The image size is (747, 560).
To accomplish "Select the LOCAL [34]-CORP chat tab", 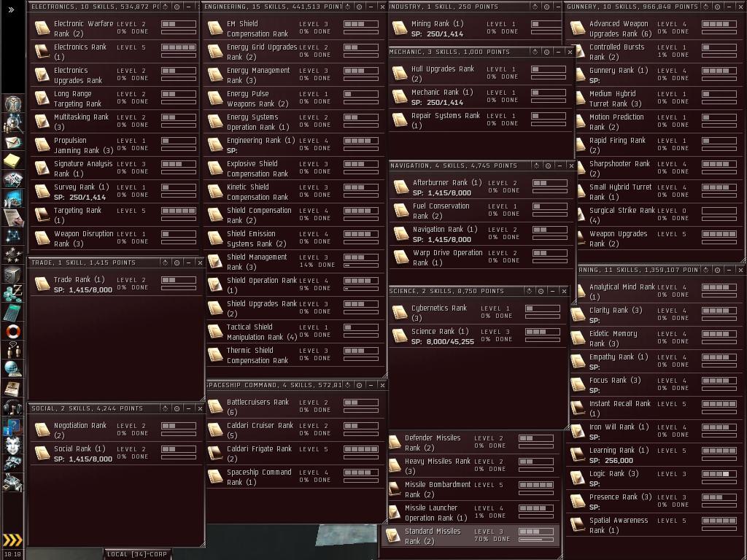I will (137, 554).
